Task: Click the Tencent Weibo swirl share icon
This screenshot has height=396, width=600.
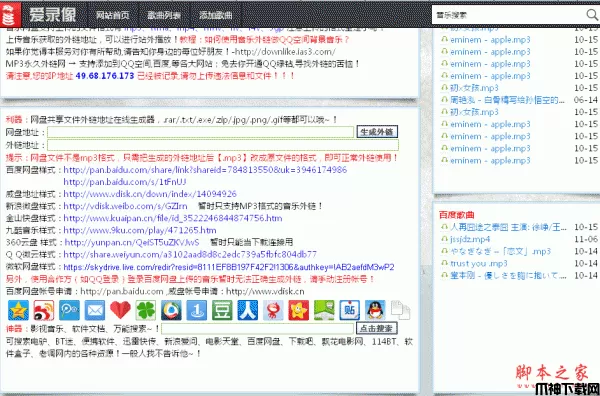Action: (x=171, y=310)
